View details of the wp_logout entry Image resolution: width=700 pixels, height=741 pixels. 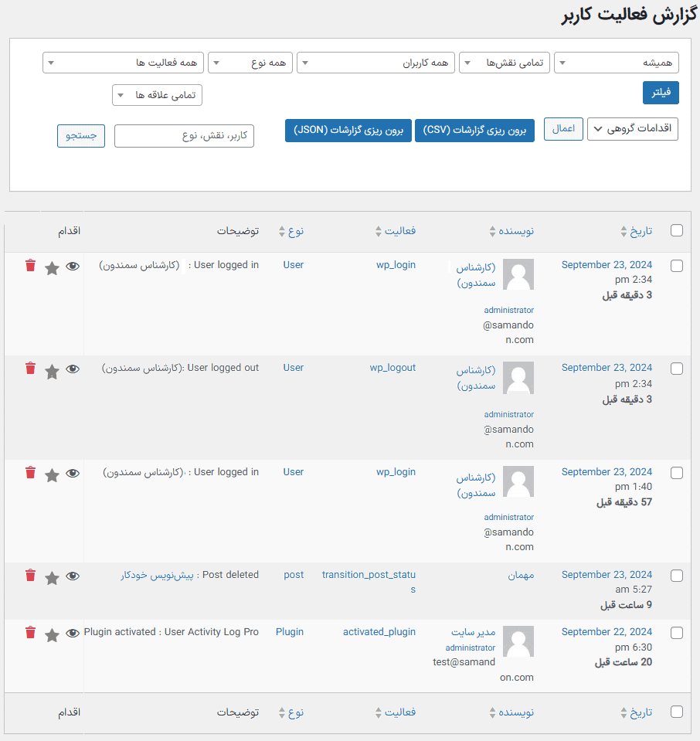(73, 369)
